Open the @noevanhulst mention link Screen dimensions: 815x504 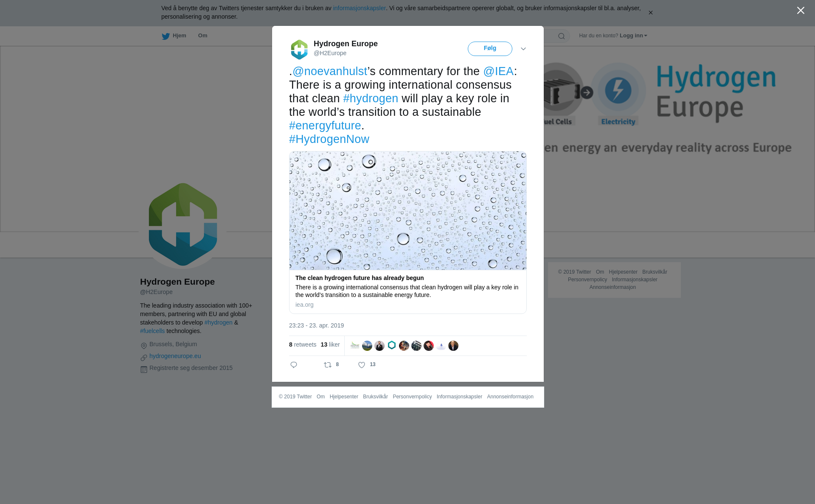coord(330,71)
